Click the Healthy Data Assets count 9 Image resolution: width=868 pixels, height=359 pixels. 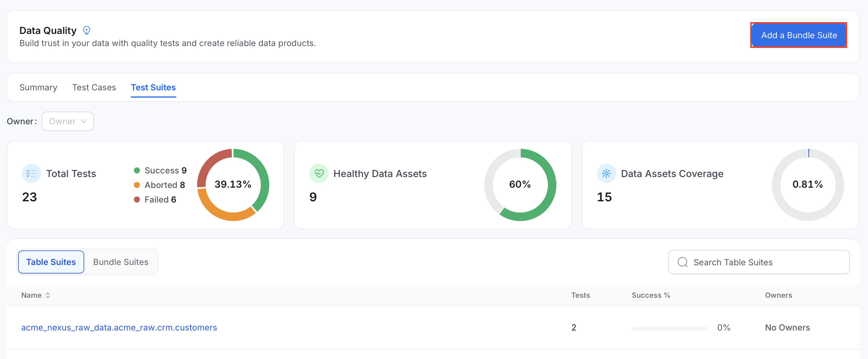(x=313, y=197)
